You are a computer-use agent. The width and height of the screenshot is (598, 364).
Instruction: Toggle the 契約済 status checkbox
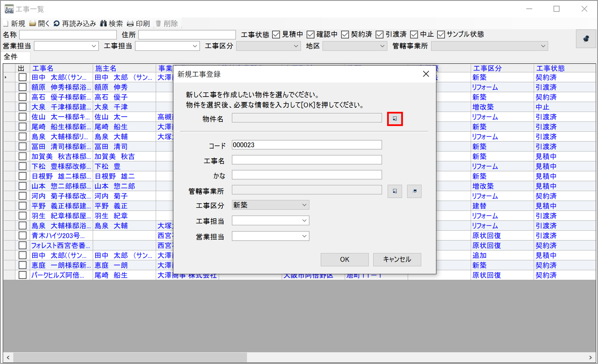point(345,34)
